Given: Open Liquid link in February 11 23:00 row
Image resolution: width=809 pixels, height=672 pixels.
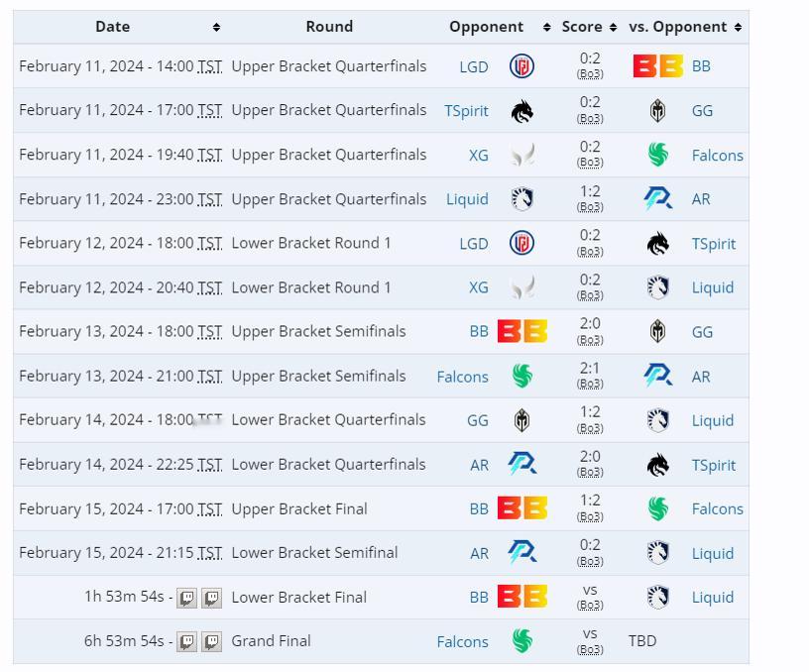Looking at the screenshot, I should 467,199.
